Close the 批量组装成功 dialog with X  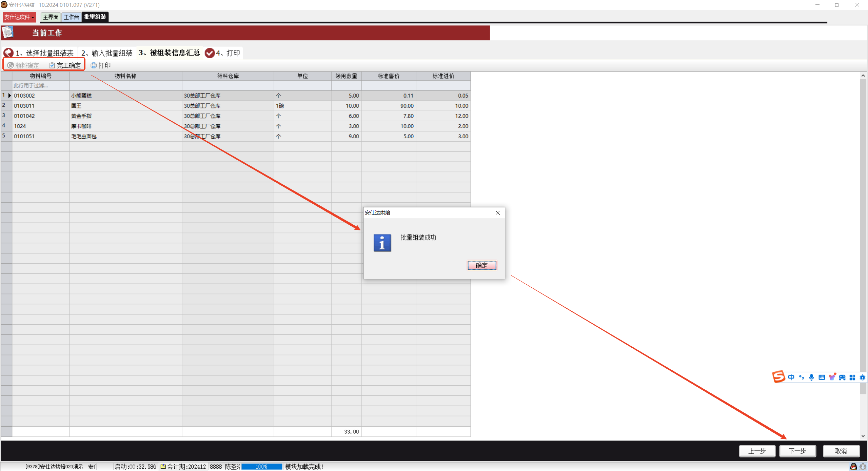pos(497,213)
